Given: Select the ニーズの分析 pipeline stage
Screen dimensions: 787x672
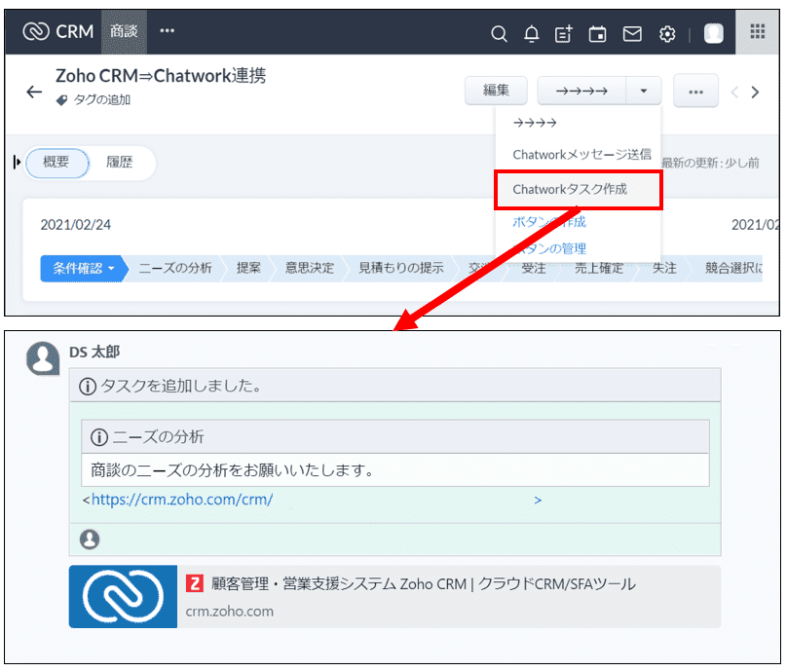Looking at the screenshot, I should (x=175, y=268).
